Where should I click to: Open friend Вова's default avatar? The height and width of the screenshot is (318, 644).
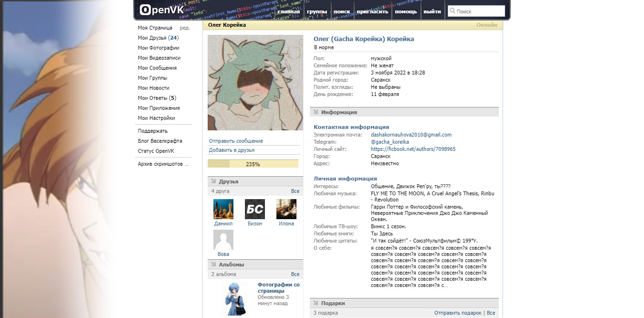223,240
